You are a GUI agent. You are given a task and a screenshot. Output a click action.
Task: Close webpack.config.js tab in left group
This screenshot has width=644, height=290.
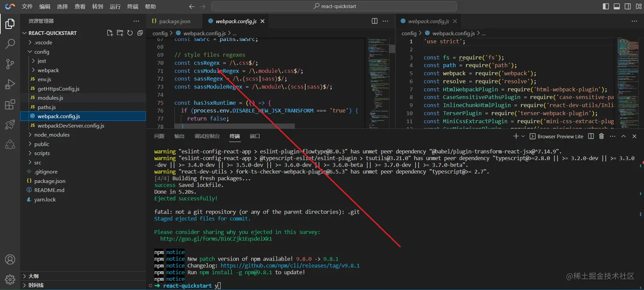click(x=262, y=21)
